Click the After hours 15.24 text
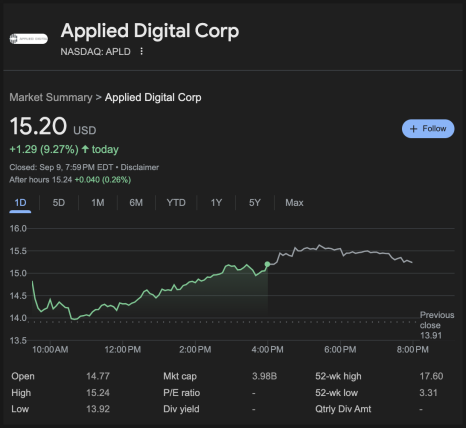Screen dimensions: 466x428 tap(41, 180)
